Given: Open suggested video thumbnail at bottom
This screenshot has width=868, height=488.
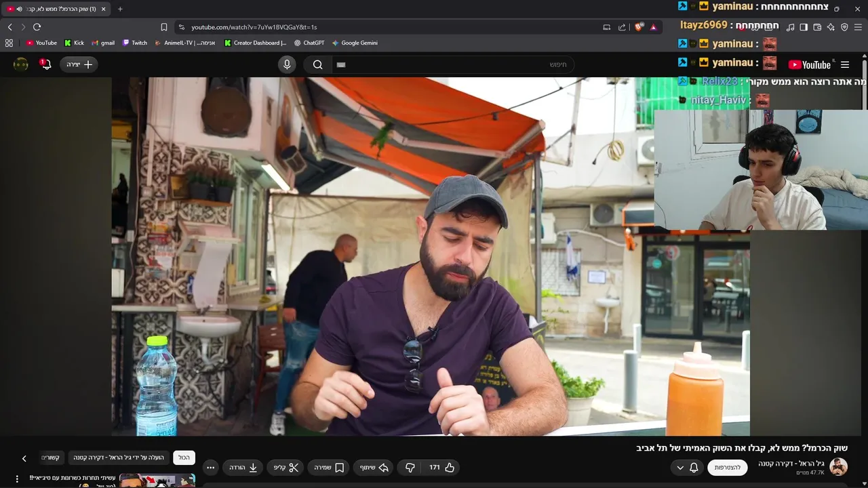Looking at the screenshot, I should click(157, 481).
